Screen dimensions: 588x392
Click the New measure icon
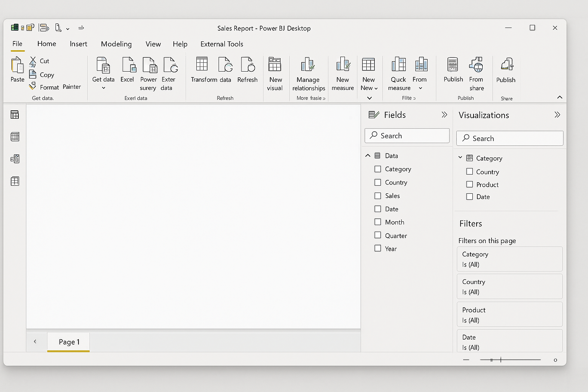click(343, 65)
